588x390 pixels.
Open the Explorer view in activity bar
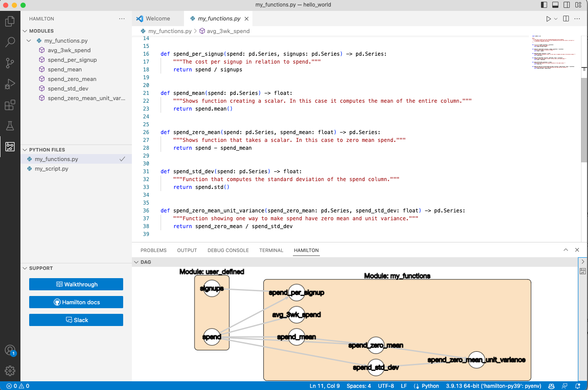(x=10, y=21)
